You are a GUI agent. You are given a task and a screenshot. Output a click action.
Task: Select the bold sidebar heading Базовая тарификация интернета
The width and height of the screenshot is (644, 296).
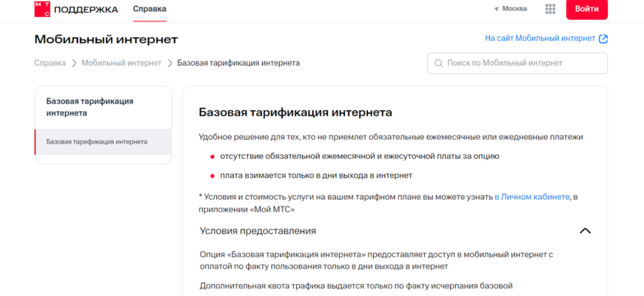pos(90,107)
